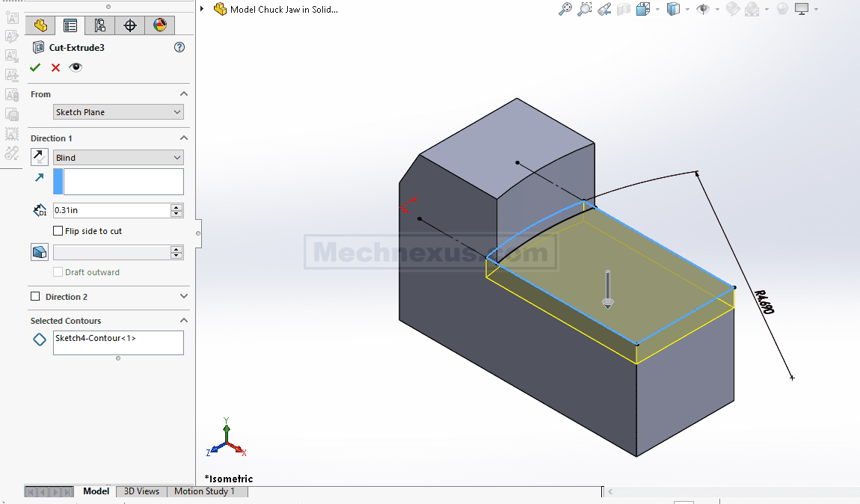Click the RealView Graphics sphere icon
Screen dimensions: 860x504
(783, 9)
